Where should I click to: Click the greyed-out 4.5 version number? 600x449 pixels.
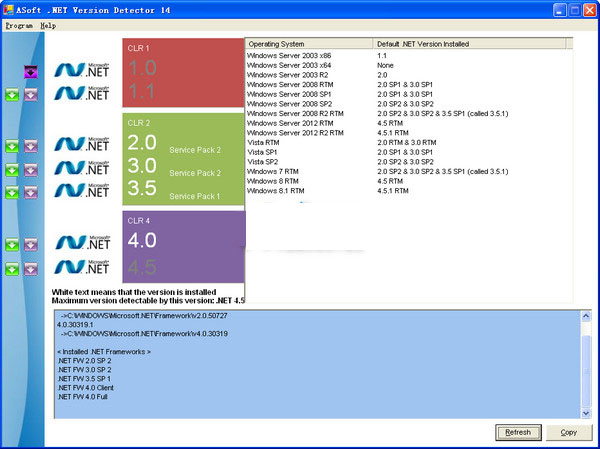point(142,267)
